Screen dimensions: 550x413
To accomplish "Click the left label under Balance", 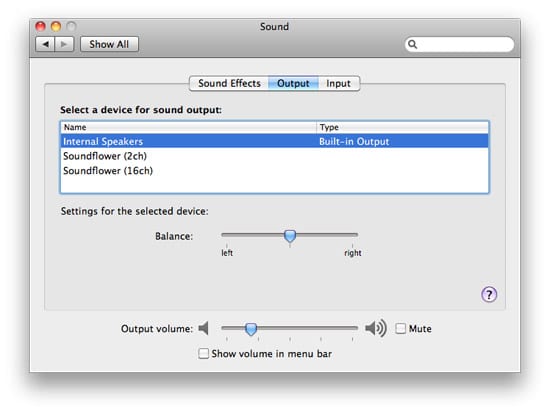I will click(x=227, y=253).
